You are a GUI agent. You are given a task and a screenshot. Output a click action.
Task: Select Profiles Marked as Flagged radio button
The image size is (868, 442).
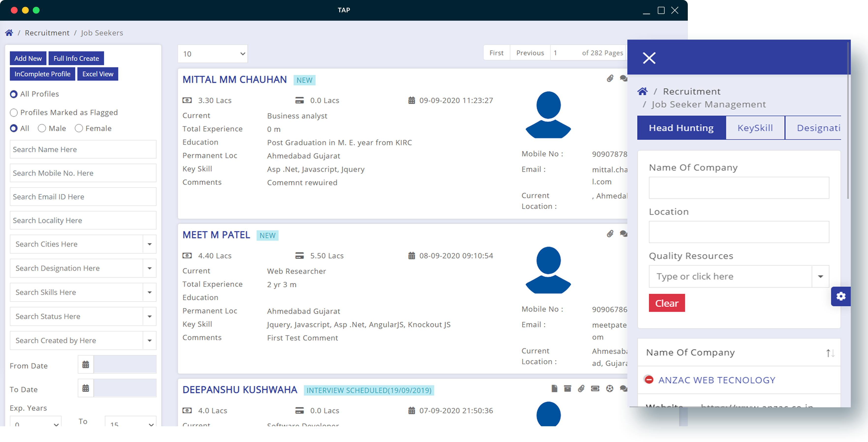14,113
